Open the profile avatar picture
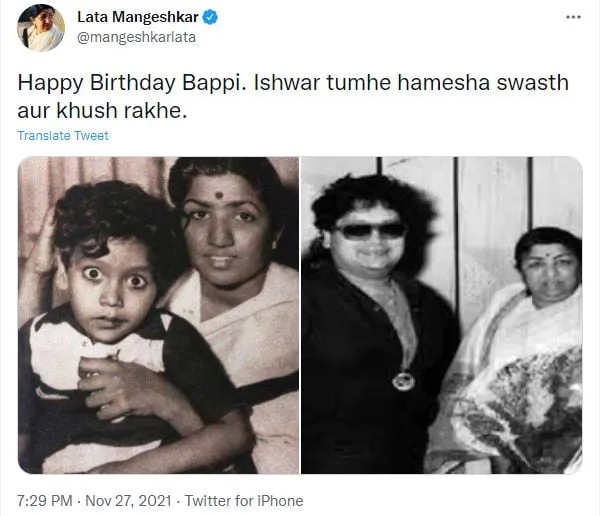 [x=41, y=28]
